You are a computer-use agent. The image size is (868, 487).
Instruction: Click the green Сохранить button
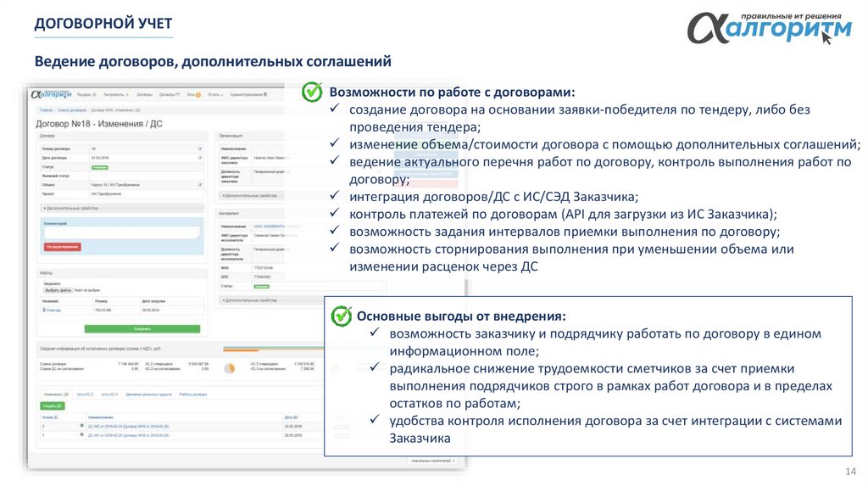[x=142, y=329]
